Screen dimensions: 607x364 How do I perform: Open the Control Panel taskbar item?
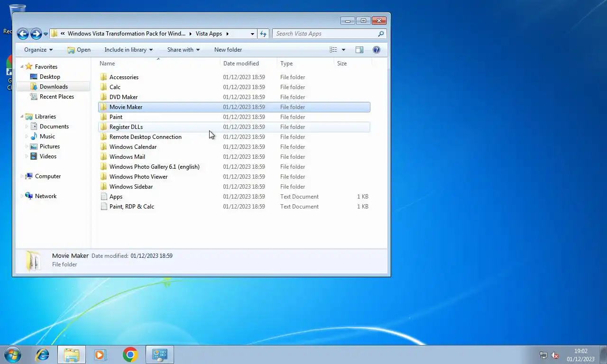click(x=160, y=355)
